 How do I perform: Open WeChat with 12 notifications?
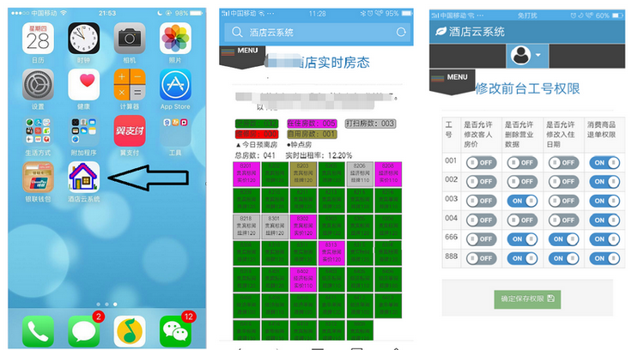176,330
